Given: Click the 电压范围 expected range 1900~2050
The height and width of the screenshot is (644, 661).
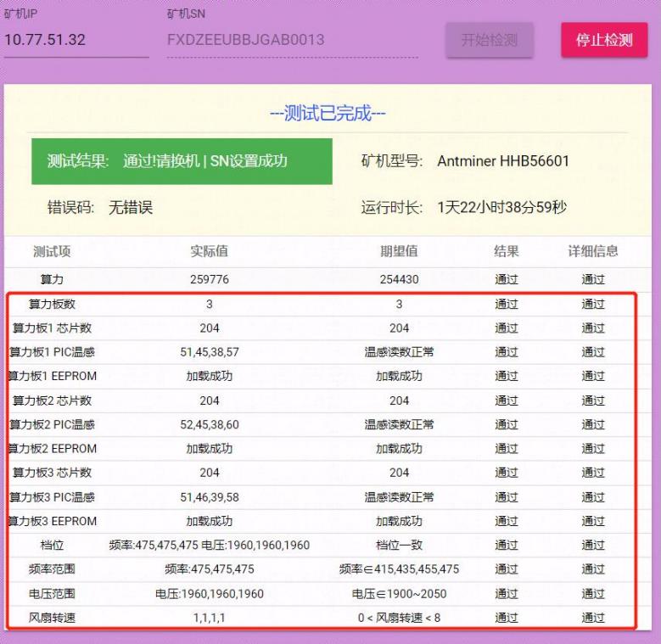Looking at the screenshot, I should [399, 593].
